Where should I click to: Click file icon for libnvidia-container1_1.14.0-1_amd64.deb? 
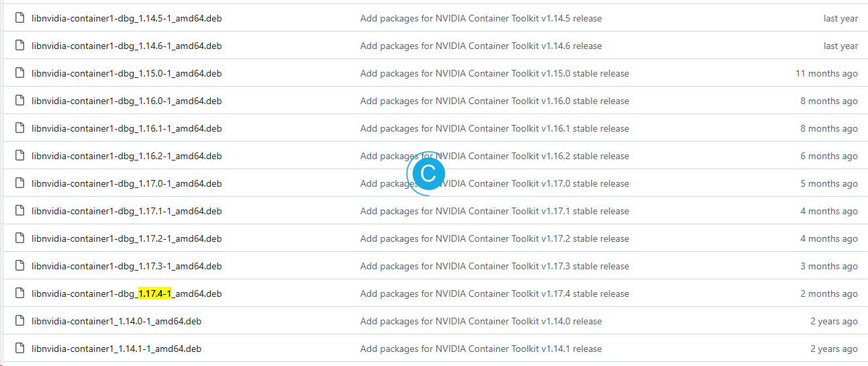tap(19, 321)
